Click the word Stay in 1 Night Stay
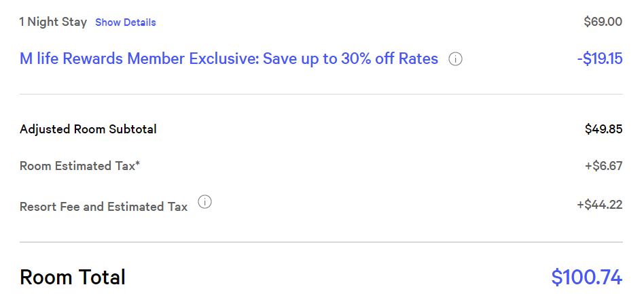644x302 pixels. [x=74, y=22]
